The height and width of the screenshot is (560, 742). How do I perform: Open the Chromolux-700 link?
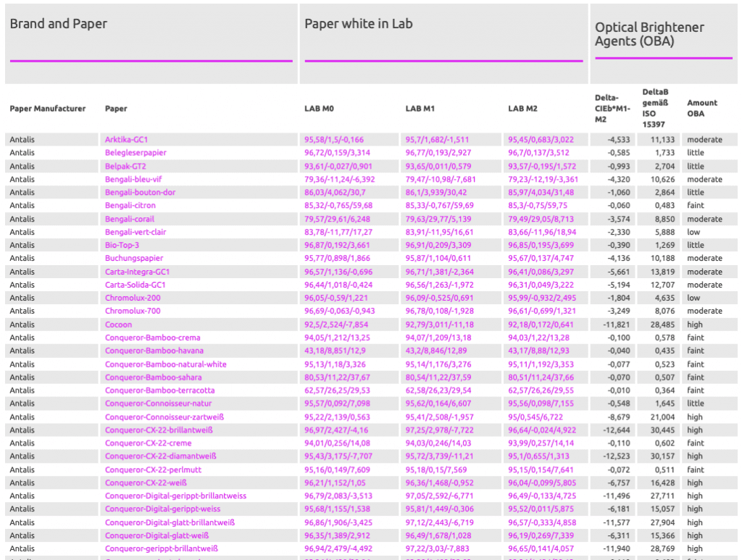click(x=133, y=311)
